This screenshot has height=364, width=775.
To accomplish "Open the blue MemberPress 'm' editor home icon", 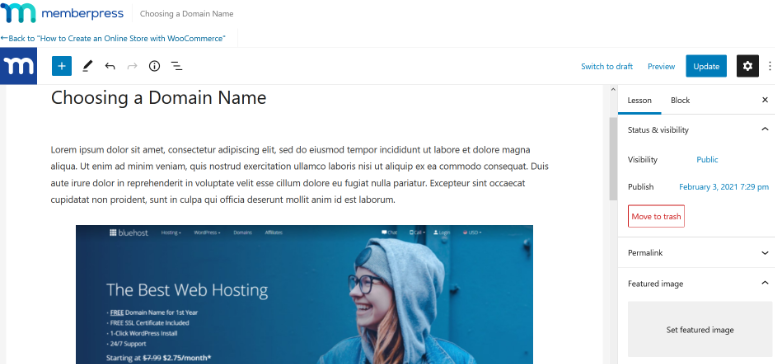I will 18,66.
